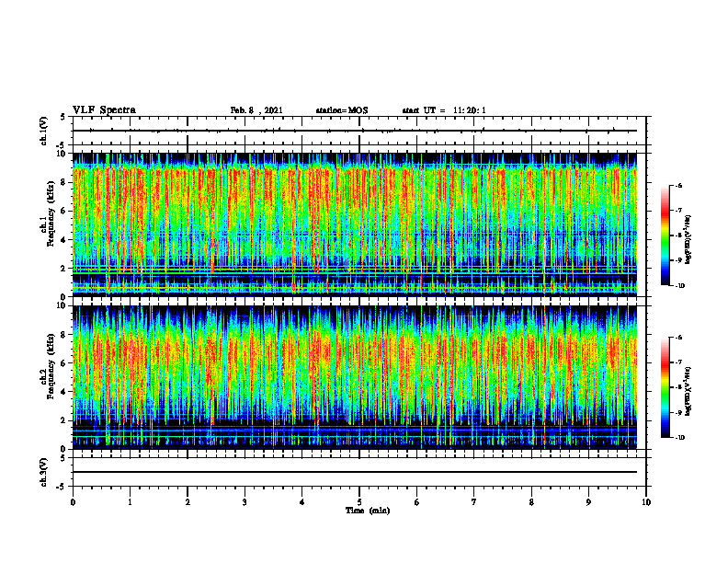
Task: Click the time axis tick label "5"
Action: click(359, 502)
